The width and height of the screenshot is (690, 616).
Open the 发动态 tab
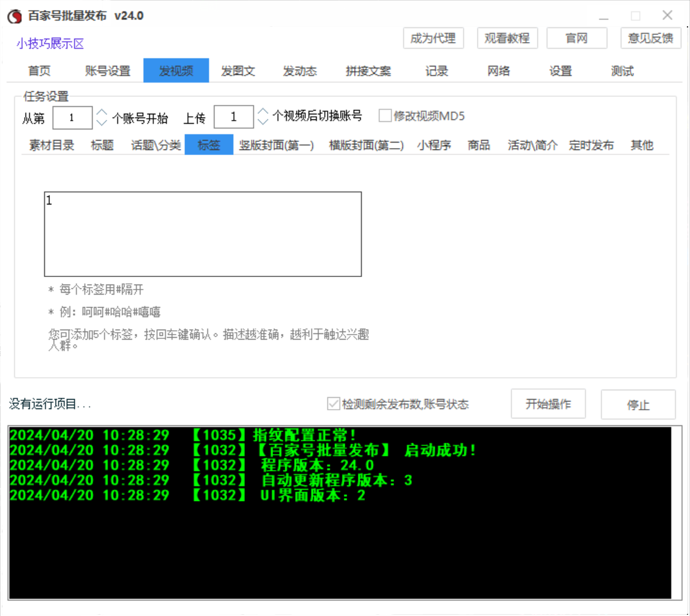pyautogui.click(x=299, y=71)
